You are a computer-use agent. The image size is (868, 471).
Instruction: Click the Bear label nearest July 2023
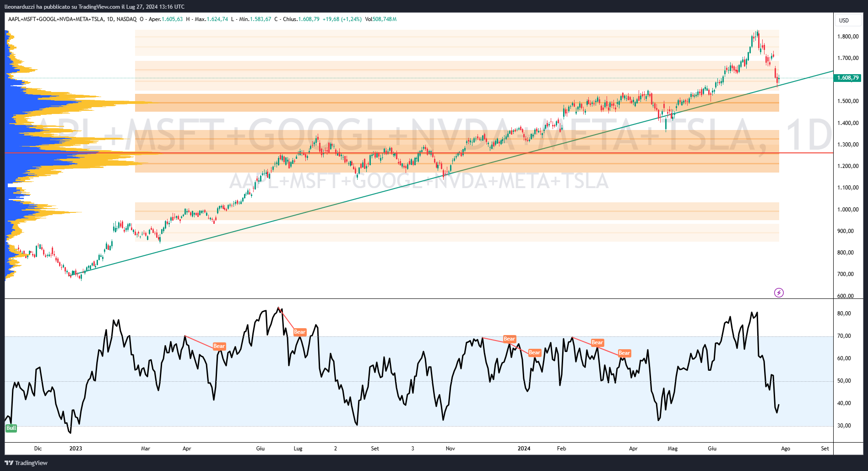click(x=300, y=332)
